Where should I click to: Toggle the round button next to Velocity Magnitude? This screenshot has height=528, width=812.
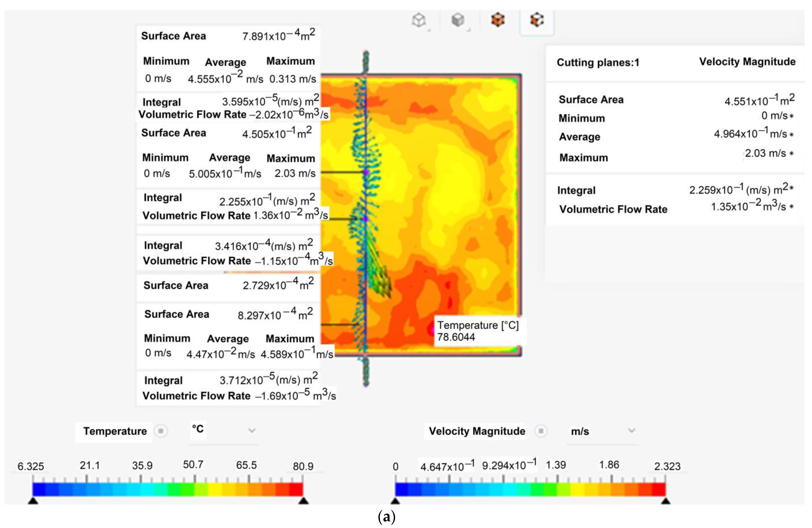pos(541,431)
